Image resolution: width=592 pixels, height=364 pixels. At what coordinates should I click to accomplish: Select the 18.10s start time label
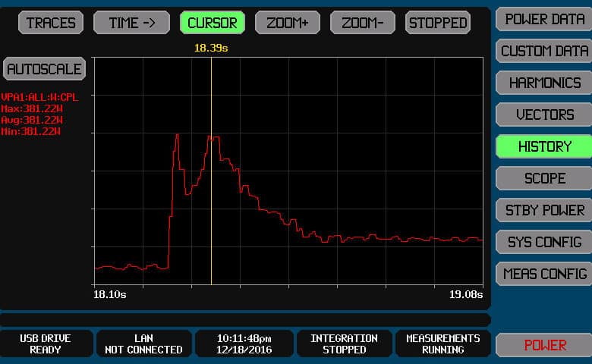pos(110,294)
